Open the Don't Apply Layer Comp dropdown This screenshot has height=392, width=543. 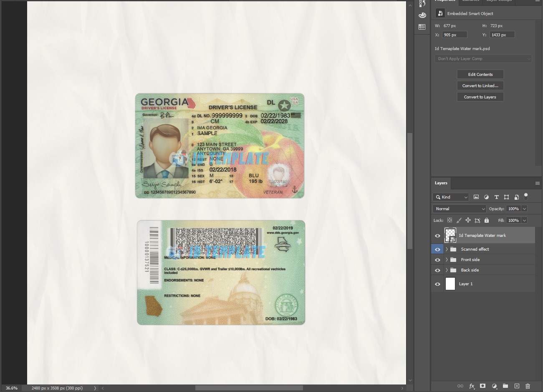(483, 59)
